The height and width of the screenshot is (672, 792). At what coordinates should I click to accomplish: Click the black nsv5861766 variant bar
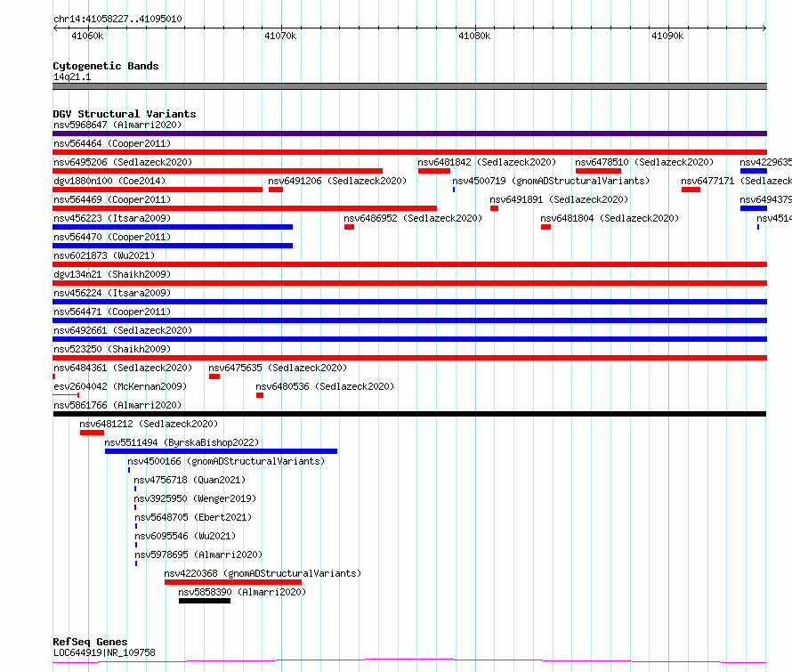coord(409,414)
